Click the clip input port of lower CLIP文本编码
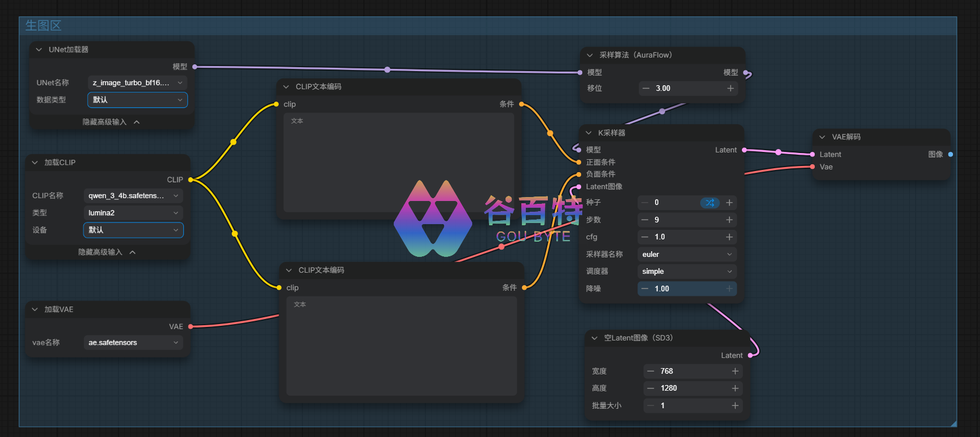Viewport: 980px width, 437px height. pos(279,287)
